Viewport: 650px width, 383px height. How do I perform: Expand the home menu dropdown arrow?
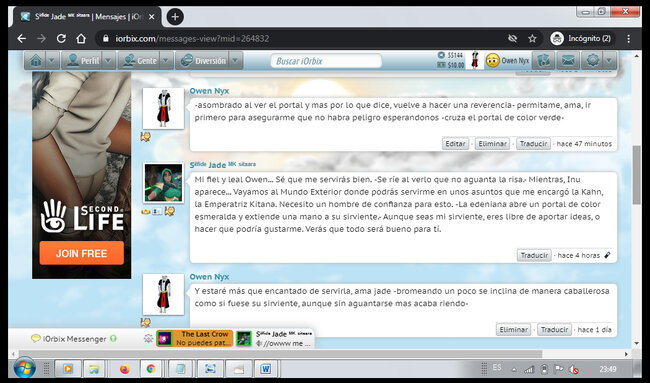pyautogui.click(x=52, y=61)
